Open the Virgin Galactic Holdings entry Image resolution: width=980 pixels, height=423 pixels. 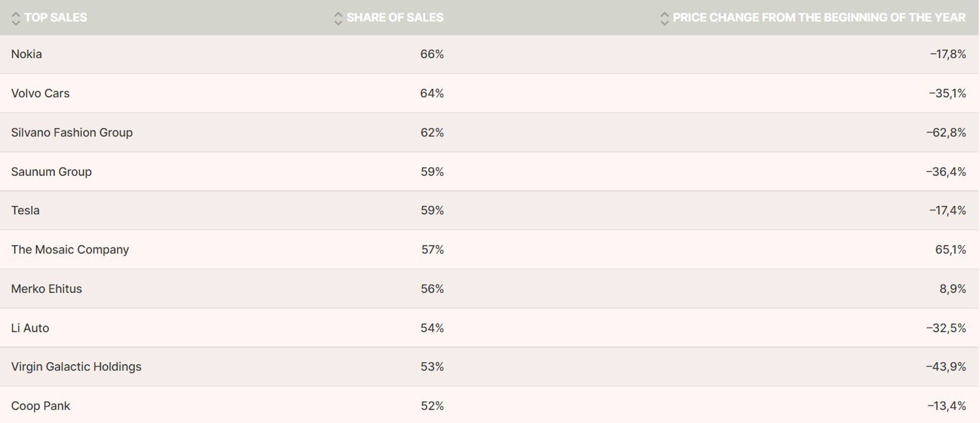coord(76,367)
